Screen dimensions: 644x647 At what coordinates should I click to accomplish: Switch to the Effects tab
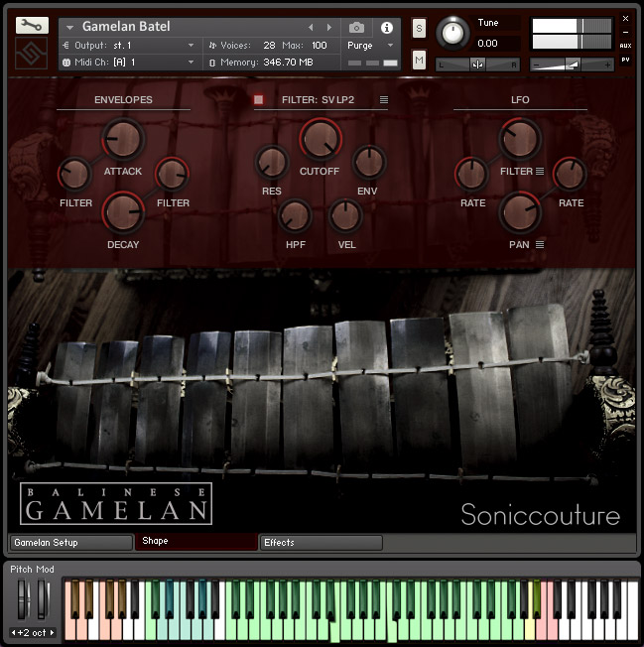321,543
